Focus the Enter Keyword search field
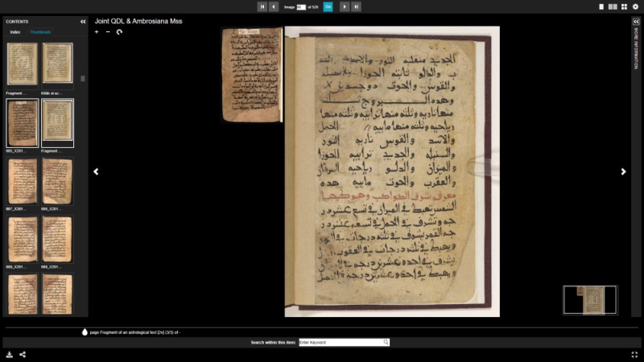Screen dimensions: 644x362 coord(341,343)
